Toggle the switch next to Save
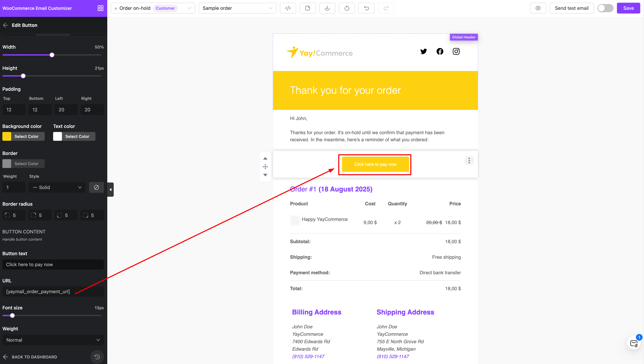 coord(605,8)
